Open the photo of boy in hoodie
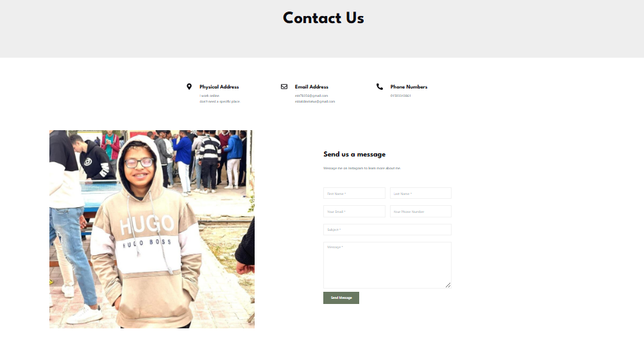This screenshot has width=644, height=354. tap(152, 229)
